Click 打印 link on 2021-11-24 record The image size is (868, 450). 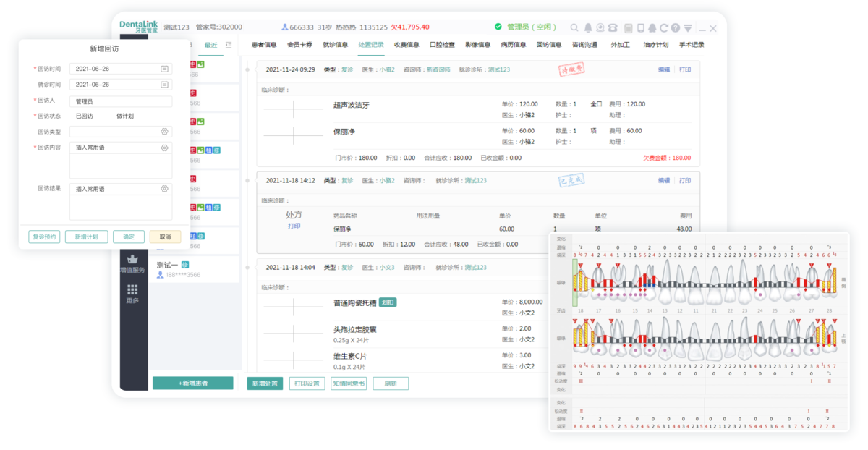pyautogui.click(x=685, y=70)
